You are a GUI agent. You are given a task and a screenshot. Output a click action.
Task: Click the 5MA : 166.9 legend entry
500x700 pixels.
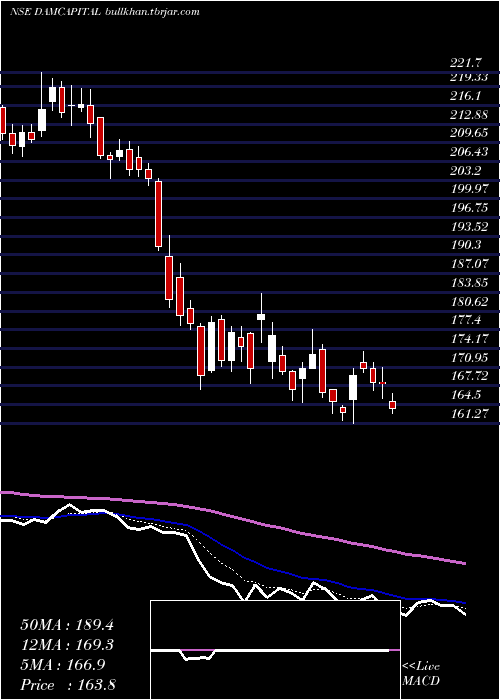pyautogui.click(x=63, y=665)
